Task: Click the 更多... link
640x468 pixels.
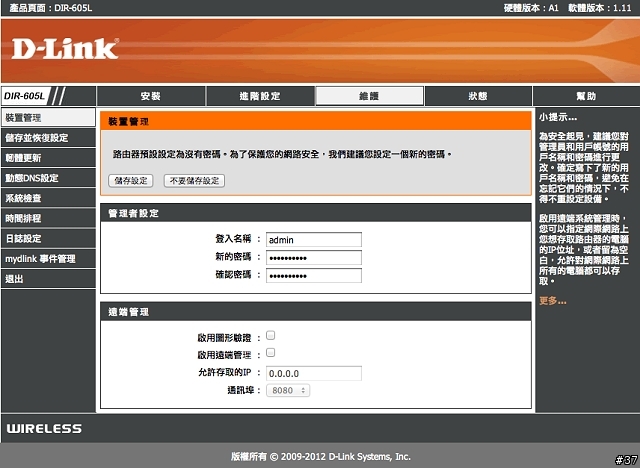Action: tap(553, 301)
